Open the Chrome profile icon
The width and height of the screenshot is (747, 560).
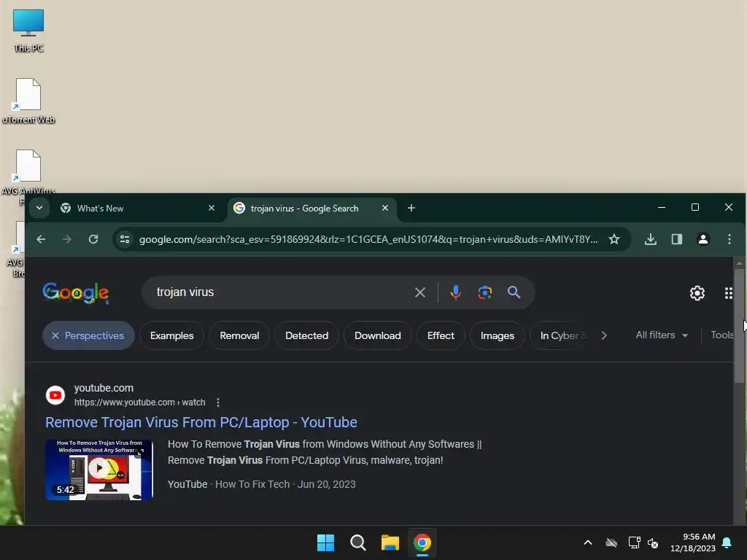point(703,239)
